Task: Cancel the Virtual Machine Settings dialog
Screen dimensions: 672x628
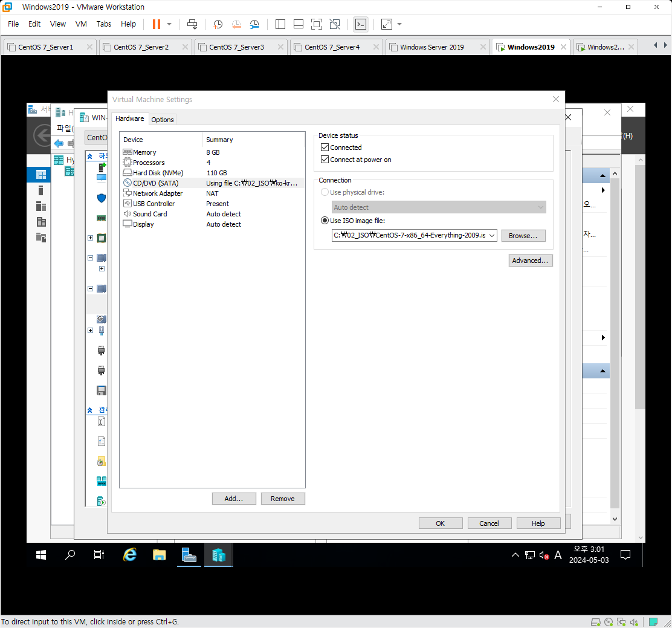Action: (489, 523)
